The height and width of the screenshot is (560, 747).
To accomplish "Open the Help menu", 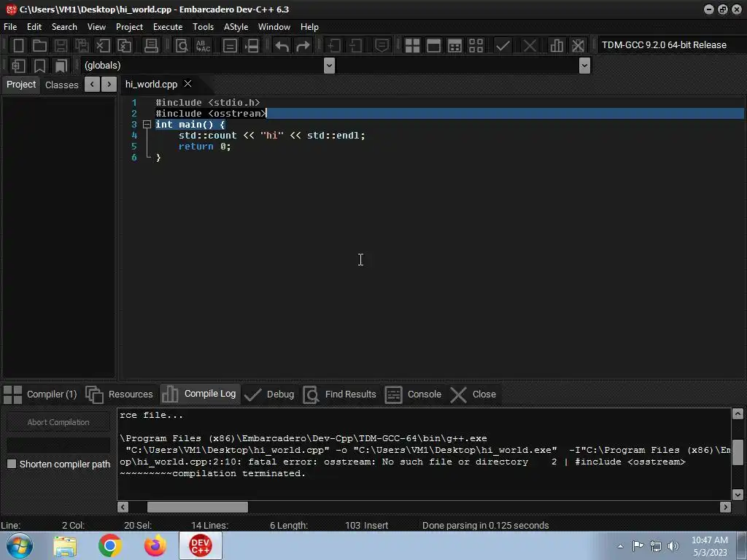I will point(309,27).
